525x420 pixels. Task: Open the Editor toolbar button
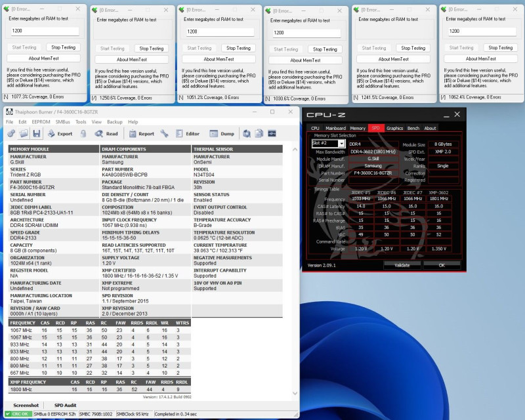coord(188,134)
